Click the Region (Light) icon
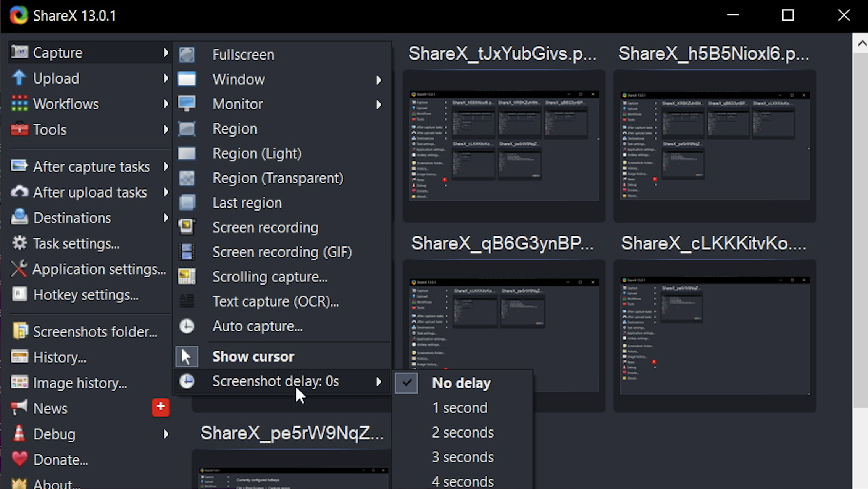This screenshot has height=489, width=868. coord(187,153)
